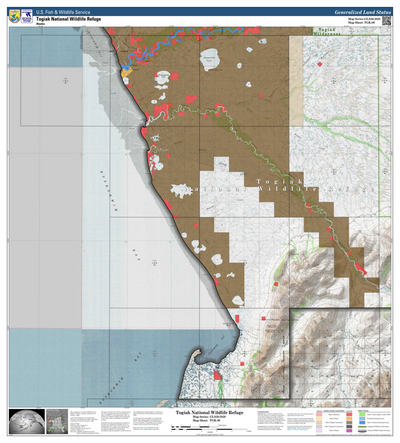Click the red legend swatch
400x443 pixels.
[349, 415]
